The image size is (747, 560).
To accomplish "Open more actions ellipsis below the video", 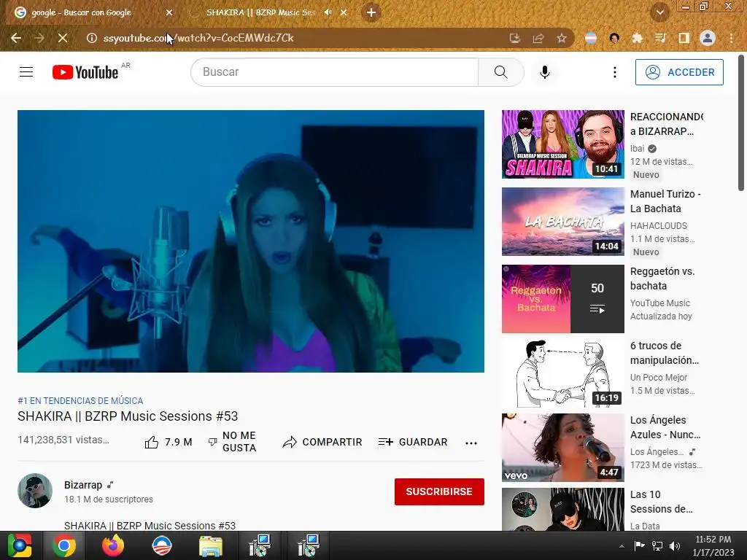I will pos(471,443).
